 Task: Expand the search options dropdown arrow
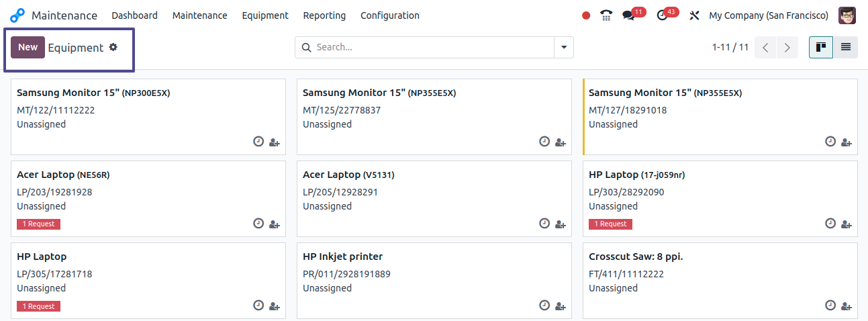point(563,48)
